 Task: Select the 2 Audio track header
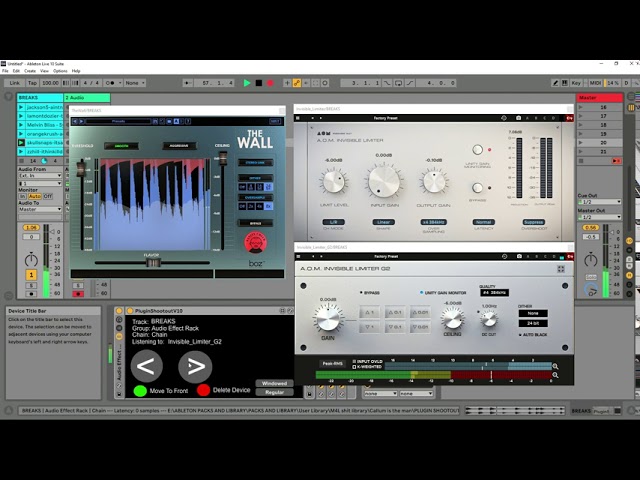point(87,98)
